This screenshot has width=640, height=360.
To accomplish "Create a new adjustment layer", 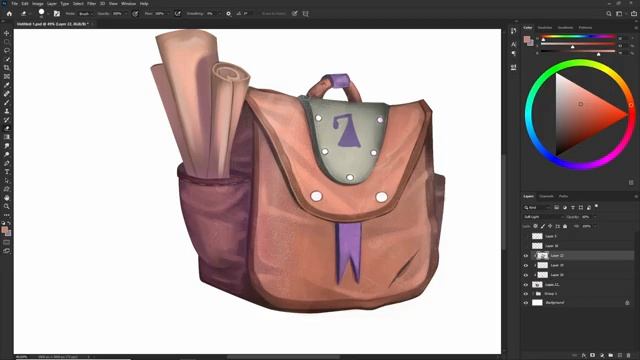I will [602, 356].
